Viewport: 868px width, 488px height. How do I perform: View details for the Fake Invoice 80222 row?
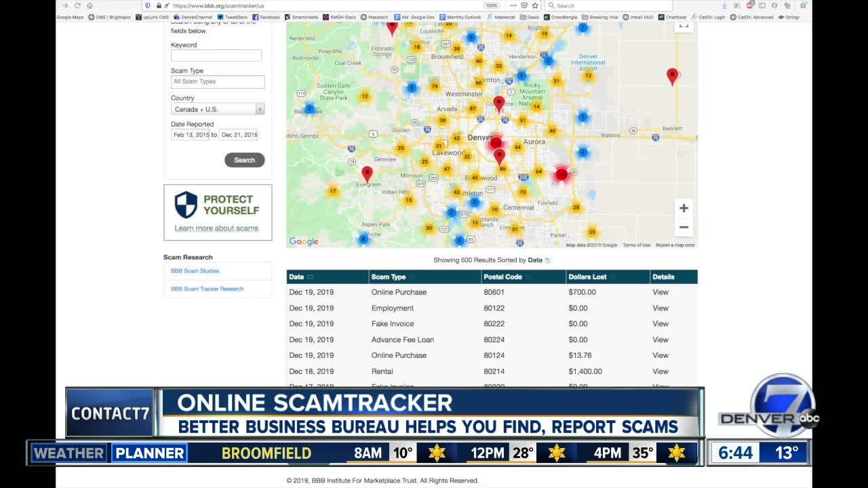tap(660, 324)
